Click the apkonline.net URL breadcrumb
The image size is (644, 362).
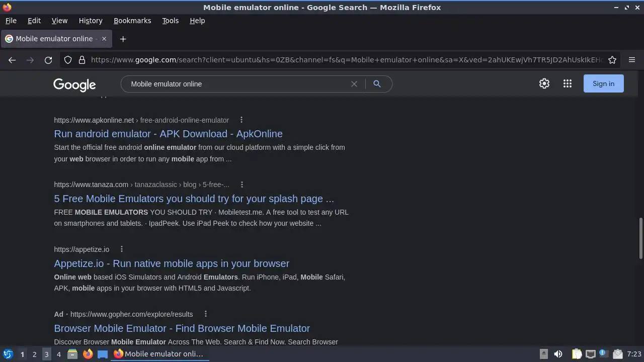coord(141,120)
